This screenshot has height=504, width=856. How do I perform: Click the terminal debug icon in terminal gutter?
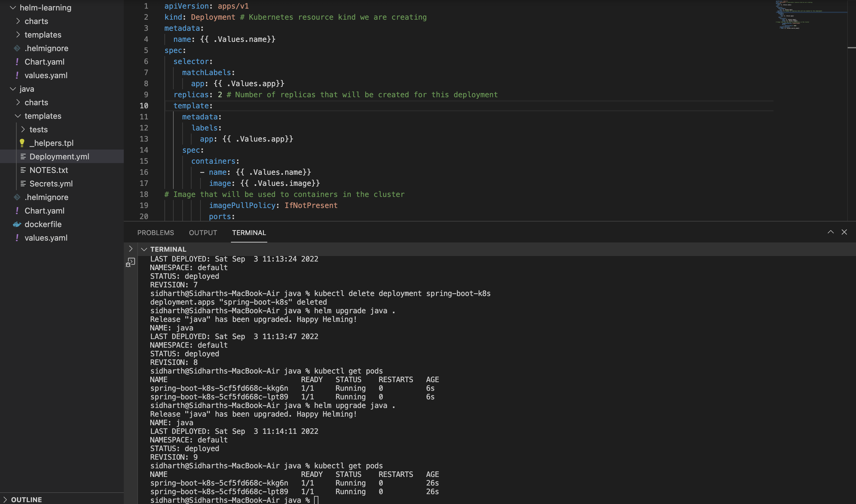[x=130, y=262]
